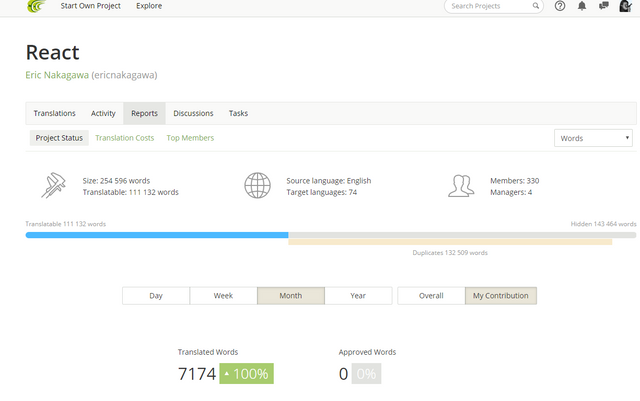640x401 pixels.
Task: Select the Project Status sub-tab
Action: click(59, 138)
